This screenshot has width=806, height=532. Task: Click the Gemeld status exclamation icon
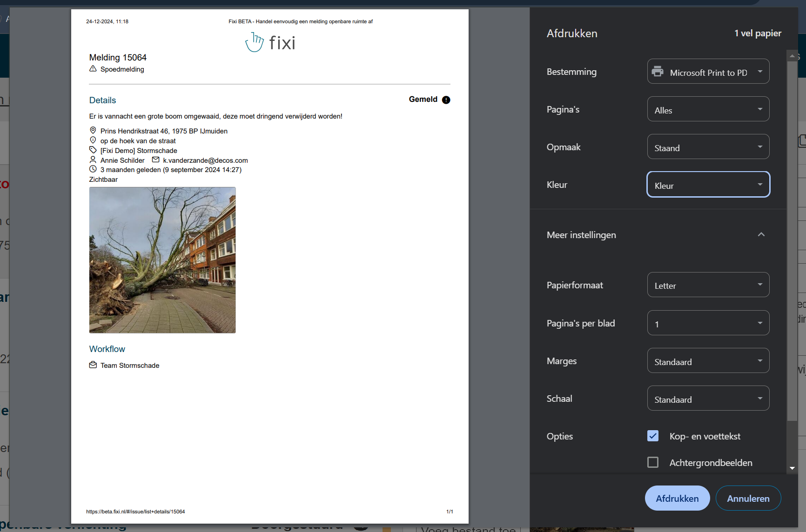(446, 100)
